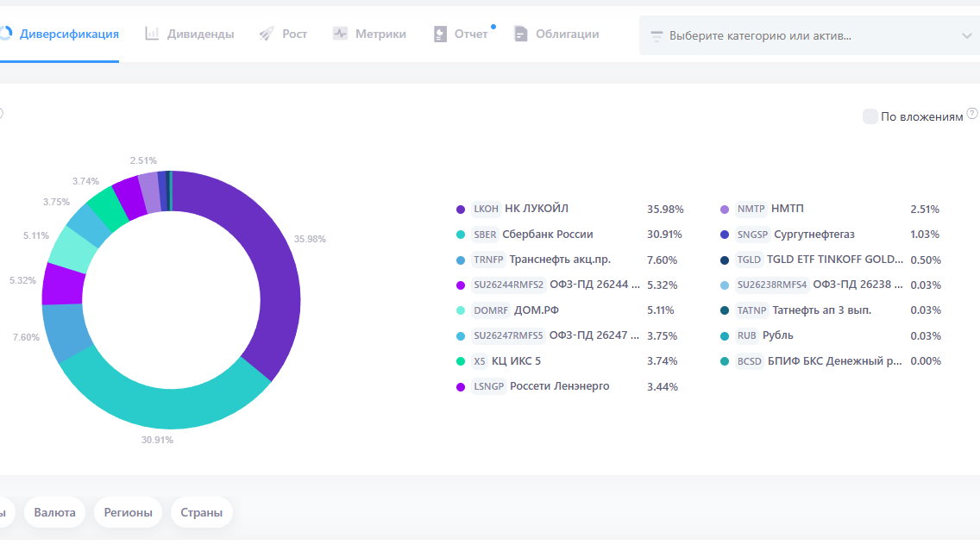Click the SU26238RMFS4 ticker badge
The image size is (980, 551).
coord(772,285)
